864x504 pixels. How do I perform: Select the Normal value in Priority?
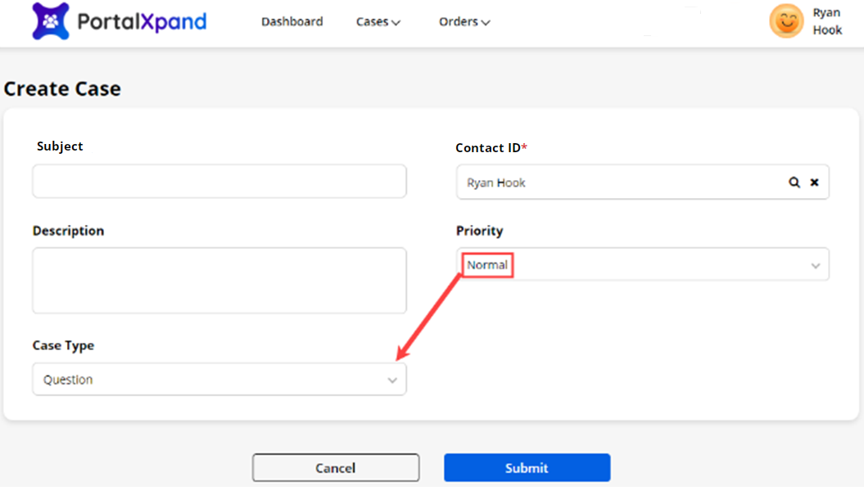coord(487,265)
